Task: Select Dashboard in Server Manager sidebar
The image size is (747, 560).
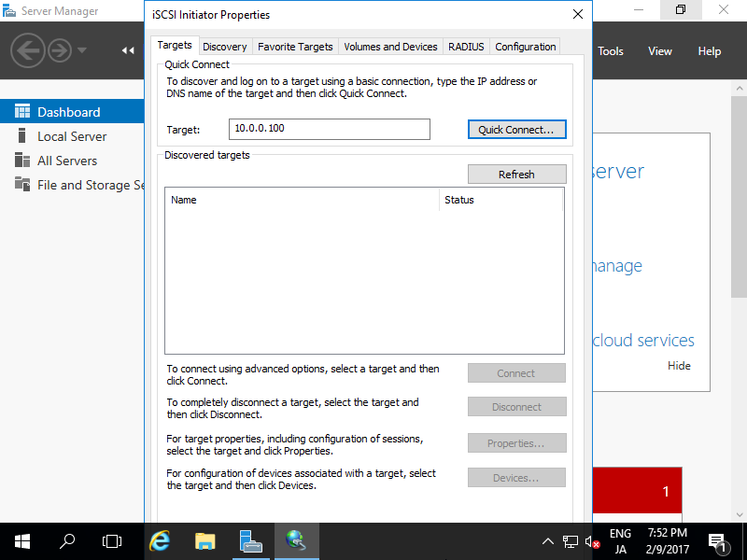Action: (72, 112)
